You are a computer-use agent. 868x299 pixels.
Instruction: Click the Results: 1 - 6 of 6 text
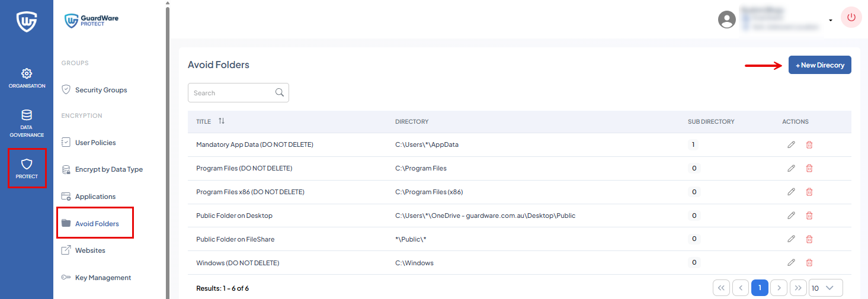pos(222,288)
